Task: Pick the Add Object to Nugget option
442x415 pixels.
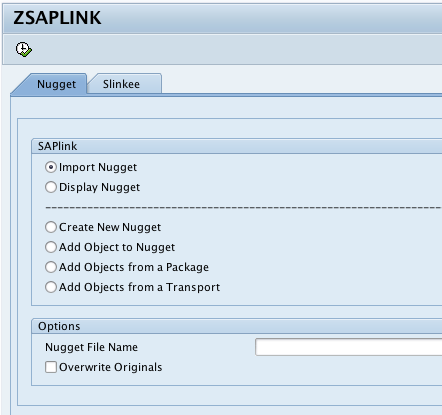Action: (x=51, y=247)
